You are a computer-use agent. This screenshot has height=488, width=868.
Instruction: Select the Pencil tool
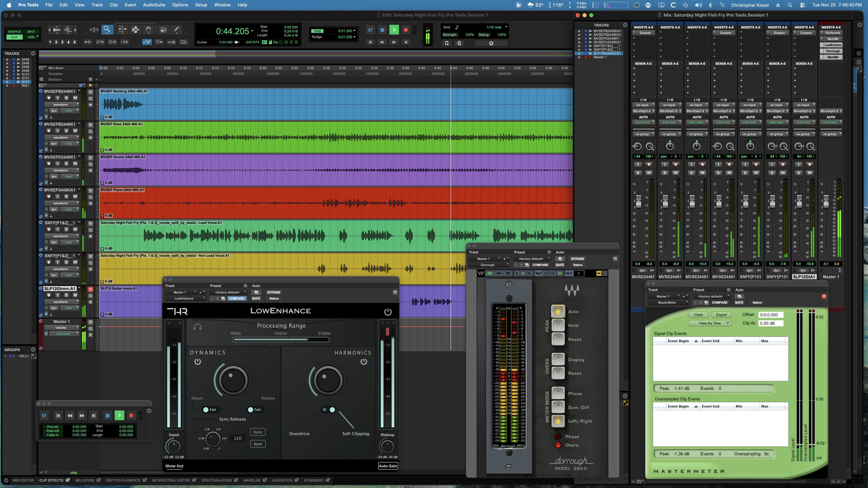click(x=176, y=30)
